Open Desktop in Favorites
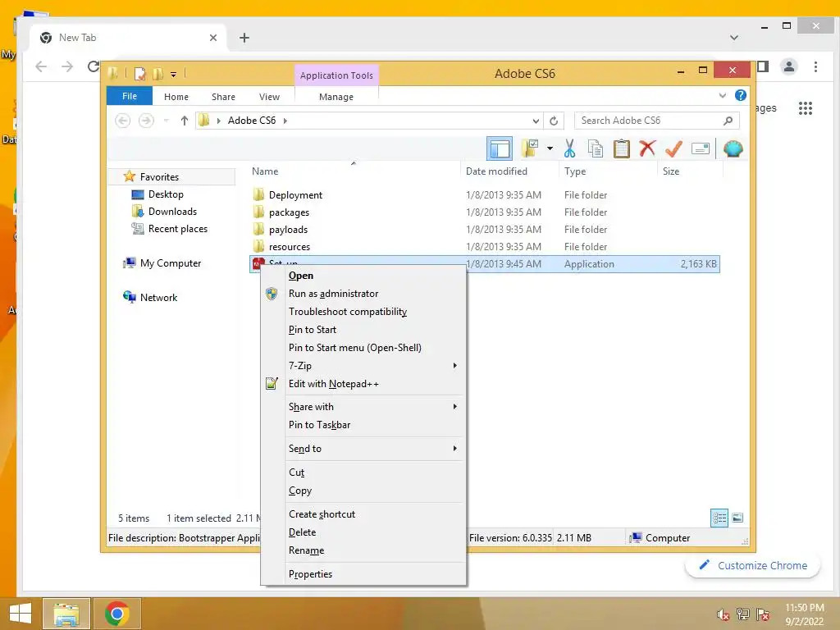 (x=166, y=194)
